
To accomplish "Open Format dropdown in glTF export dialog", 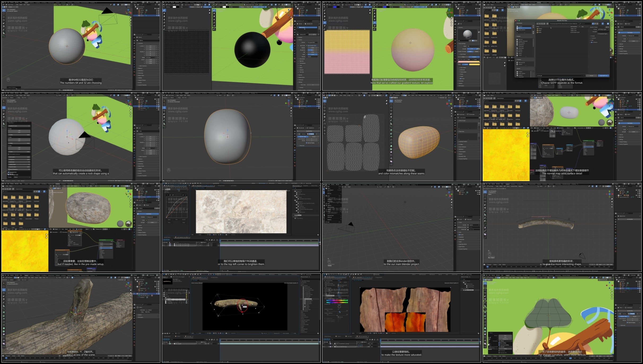I will [x=603, y=29].
